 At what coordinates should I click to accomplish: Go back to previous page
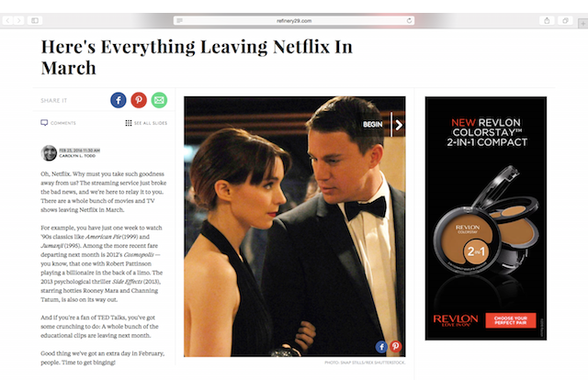point(8,20)
